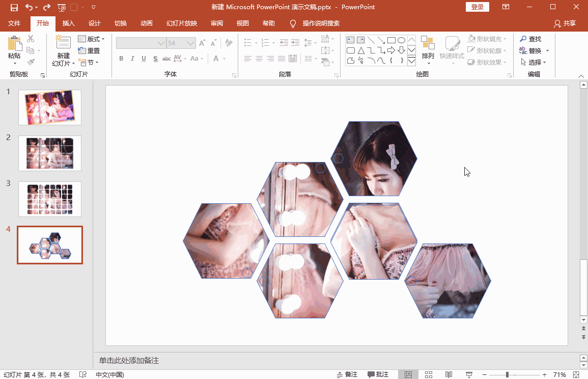Switch to Reading view
Viewport: 588px width, 379px height.
pyautogui.click(x=449, y=374)
